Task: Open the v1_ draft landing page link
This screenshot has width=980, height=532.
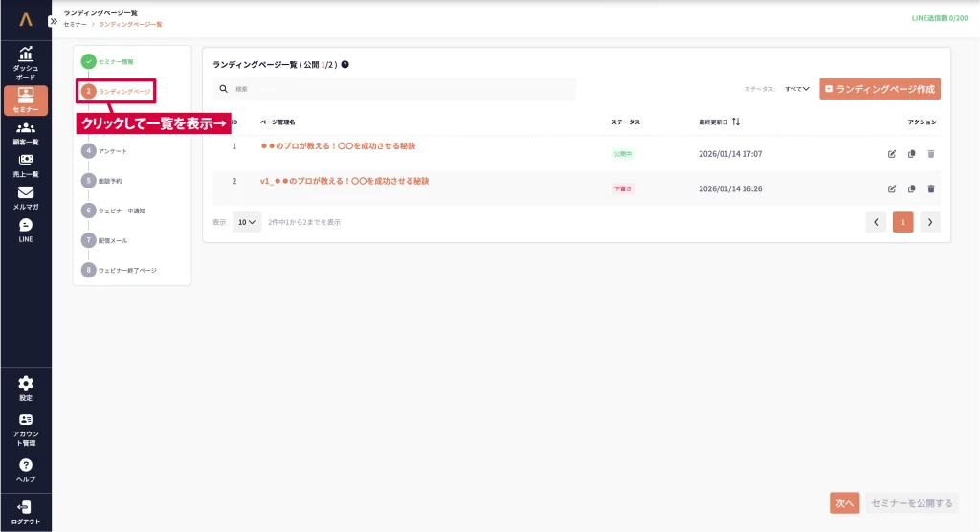Action: [344, 181]
